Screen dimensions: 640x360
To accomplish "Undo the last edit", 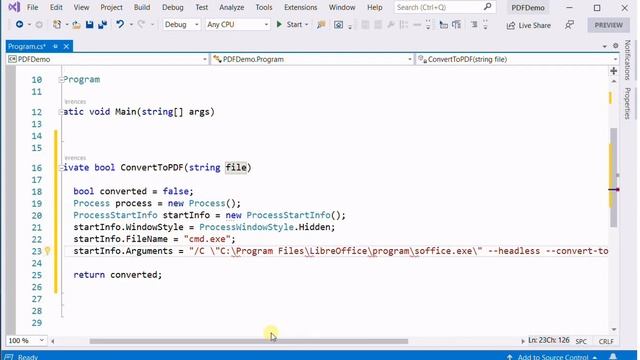I will (x=120, y=24).
